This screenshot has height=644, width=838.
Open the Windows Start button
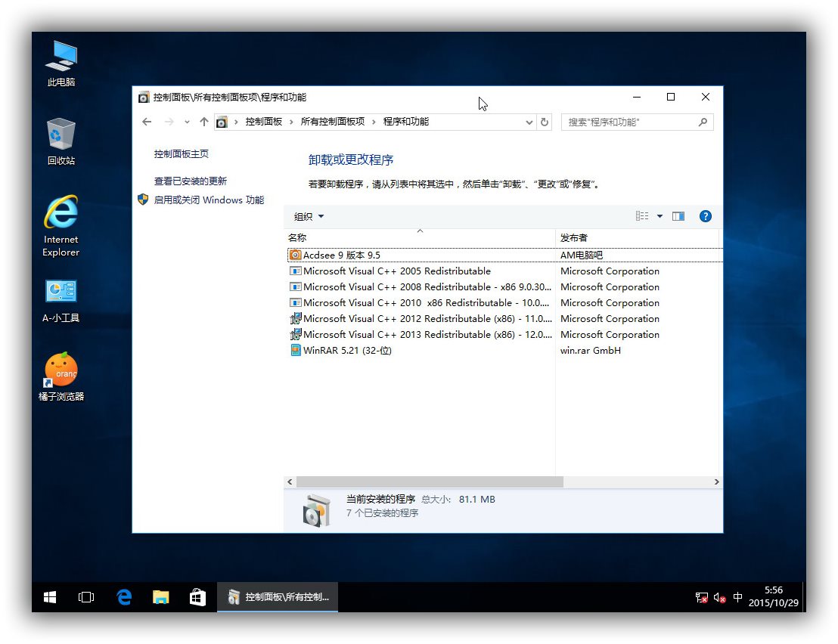pos(50,597)
